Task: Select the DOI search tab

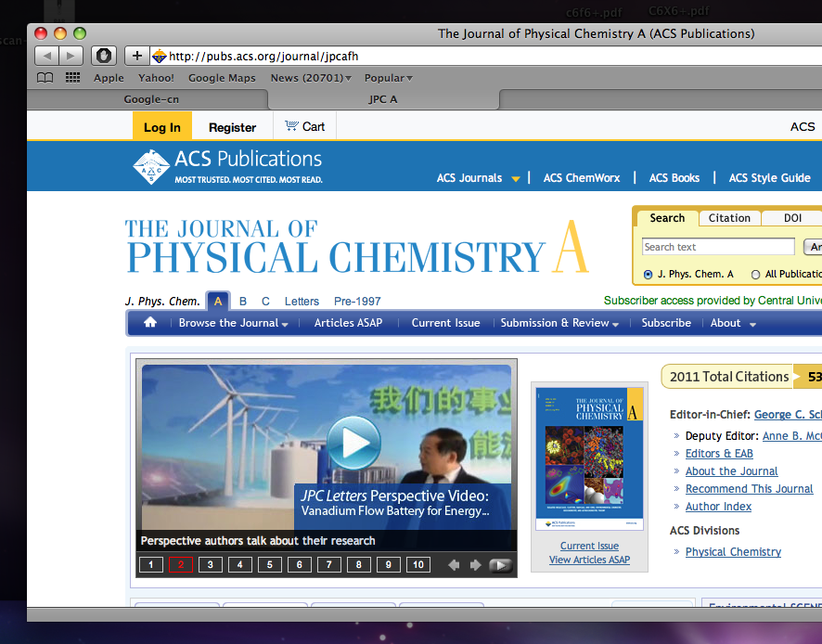Action: (x=792, y=218)
